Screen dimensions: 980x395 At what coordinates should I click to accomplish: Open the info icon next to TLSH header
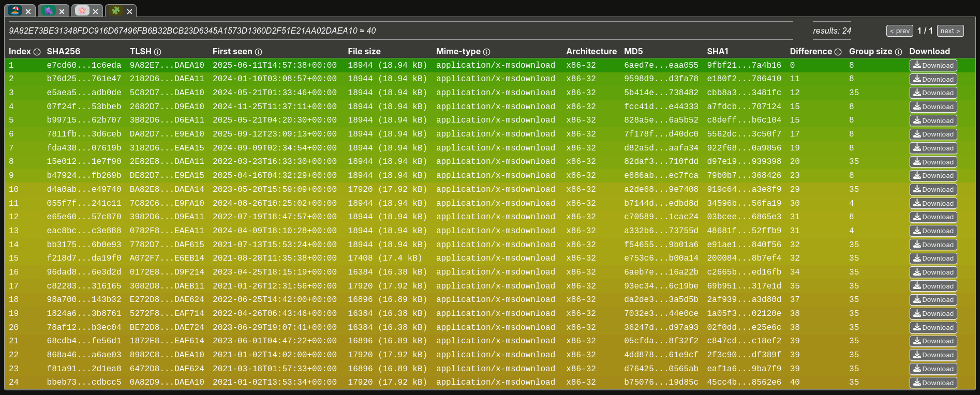coord(157,52)
